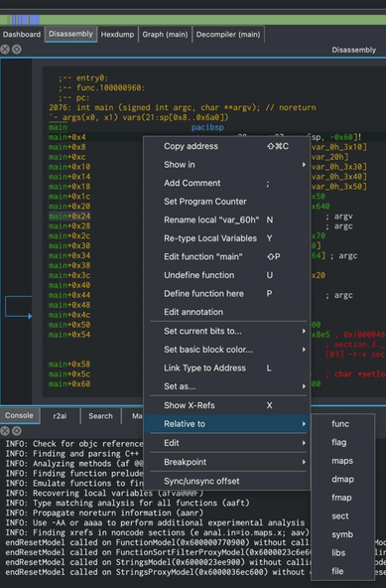The width and height of the screenshot is (386, 588).
Task: Select Edit function "main"
Action: [226, 256]
